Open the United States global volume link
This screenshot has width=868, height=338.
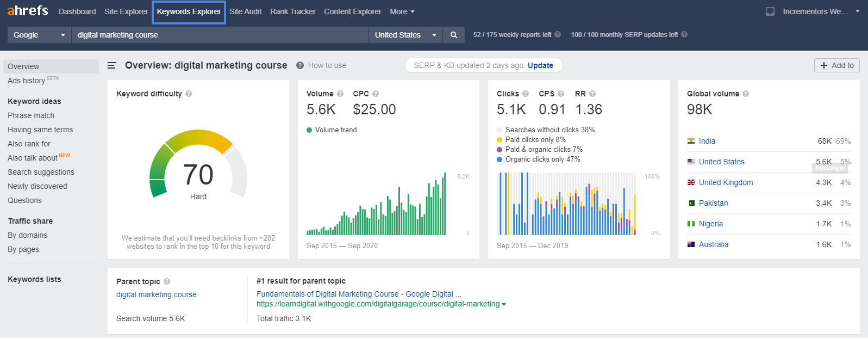coord(722,162)
